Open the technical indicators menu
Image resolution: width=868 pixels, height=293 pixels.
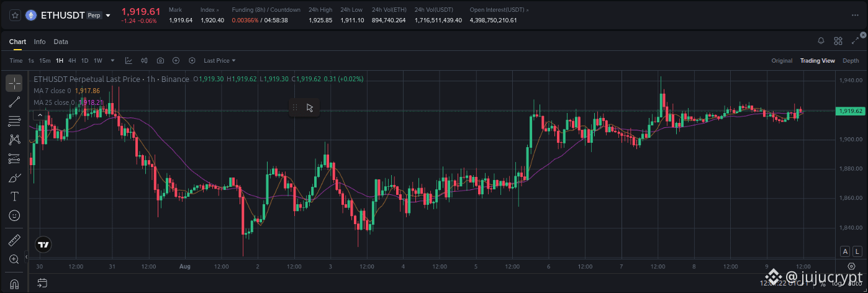(x=129, y=60)
